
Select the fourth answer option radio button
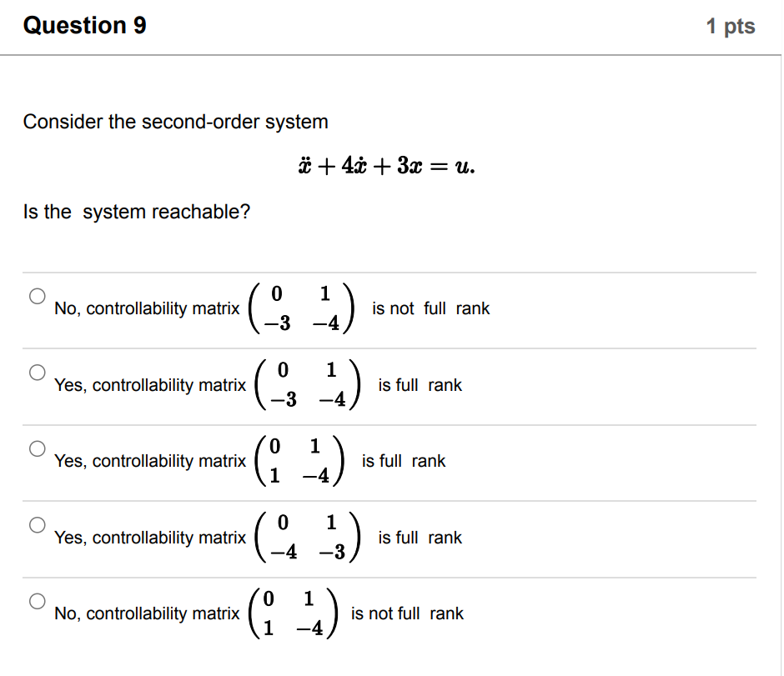[37, 525]
